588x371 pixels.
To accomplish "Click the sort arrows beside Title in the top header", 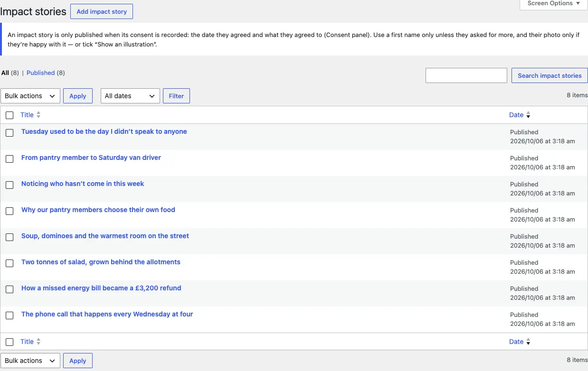I will [x=38, y=115].
